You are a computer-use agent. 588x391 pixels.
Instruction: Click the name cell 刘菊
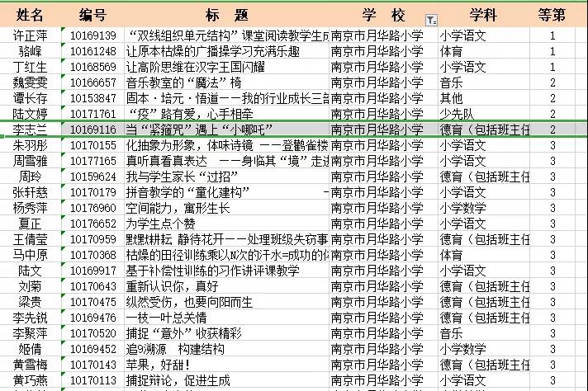30,286
